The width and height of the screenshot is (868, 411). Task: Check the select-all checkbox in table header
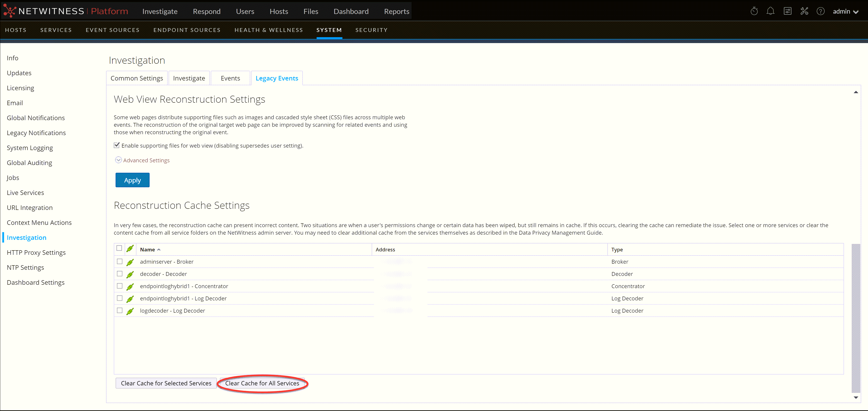pos(119,248)
